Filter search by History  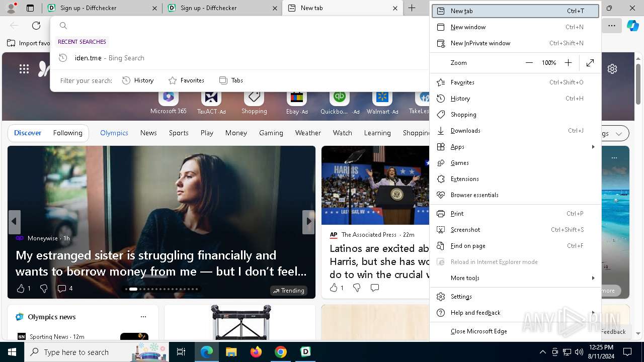point(138,80)
